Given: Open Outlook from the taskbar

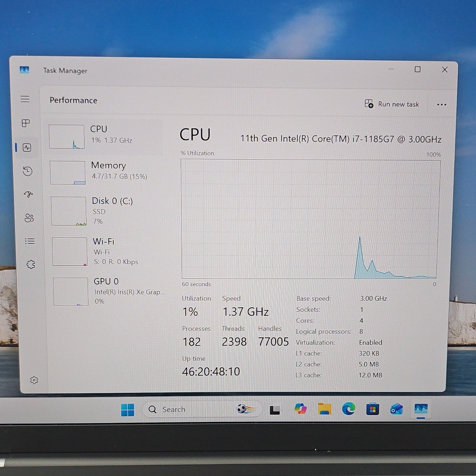Looking at the screenshot, I should coord(396,409).
